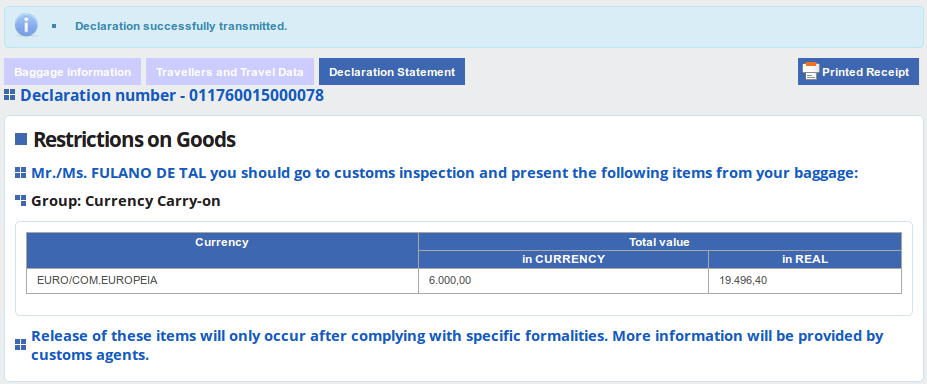Click the 6.000,00 currency value cell

click(563, 281)
